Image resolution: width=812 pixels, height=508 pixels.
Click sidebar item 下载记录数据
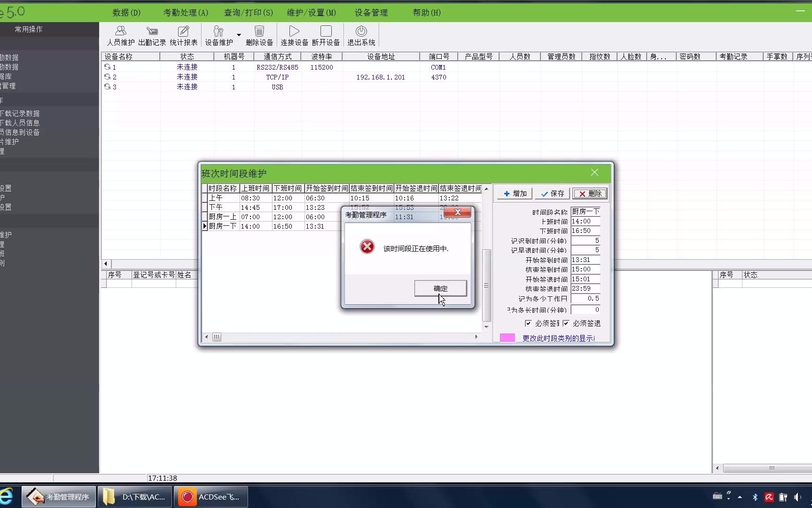[x=20, y=113]
